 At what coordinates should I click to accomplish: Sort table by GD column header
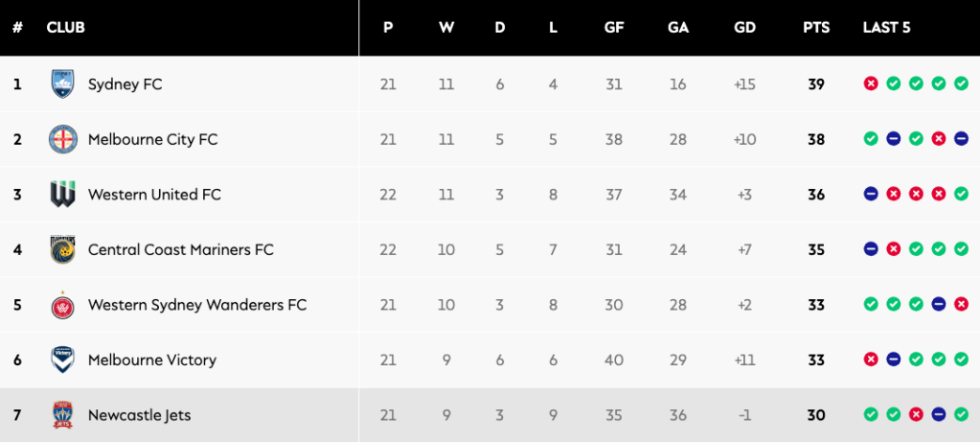(744, 28)
